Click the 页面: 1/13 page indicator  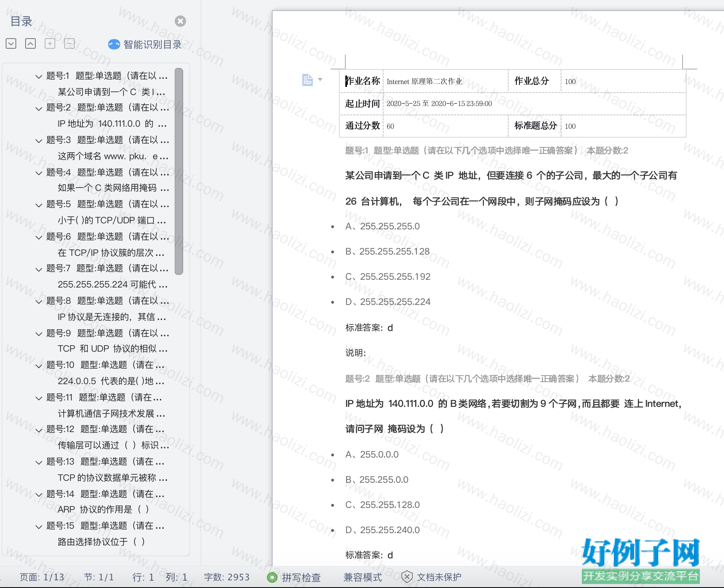(42, 577)
